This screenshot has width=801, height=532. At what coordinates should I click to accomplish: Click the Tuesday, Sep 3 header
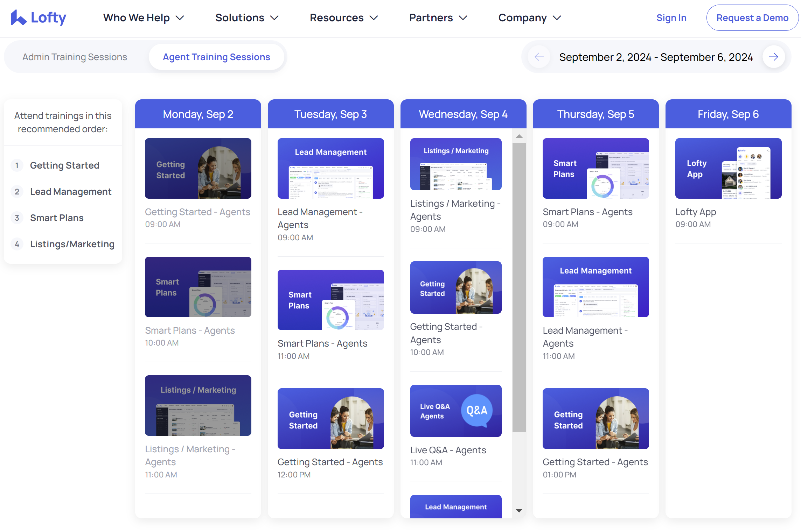[331, 114]
